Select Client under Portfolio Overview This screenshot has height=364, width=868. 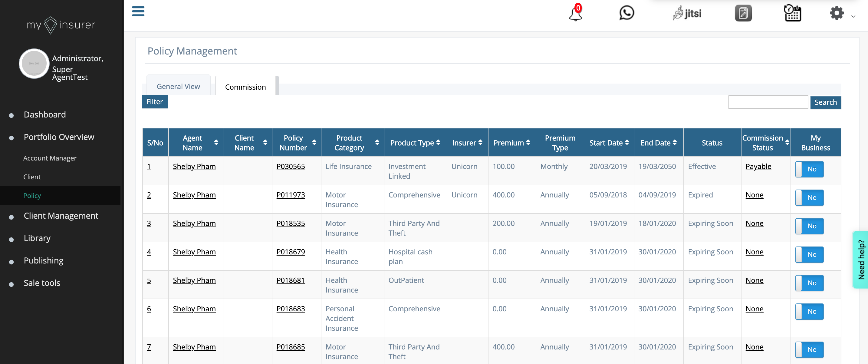(32, 177)
